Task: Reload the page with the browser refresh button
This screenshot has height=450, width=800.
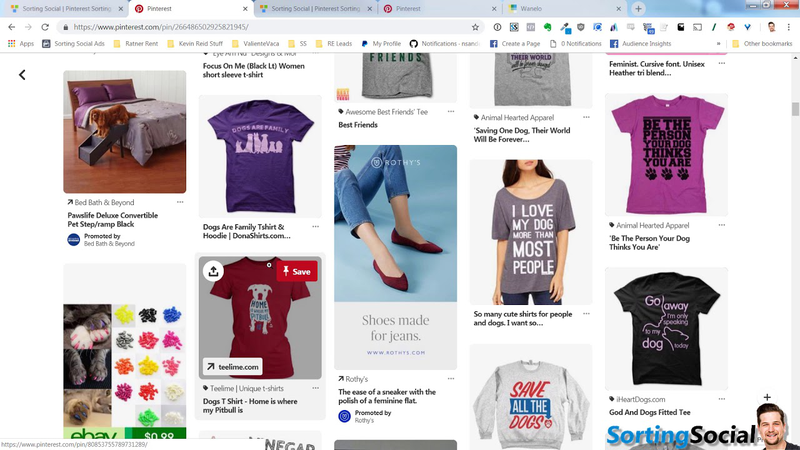Action: [45, 27]
